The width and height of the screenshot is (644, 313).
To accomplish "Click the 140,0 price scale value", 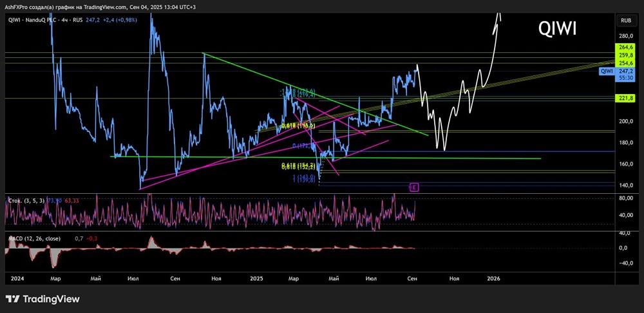I will pos(627,185).
